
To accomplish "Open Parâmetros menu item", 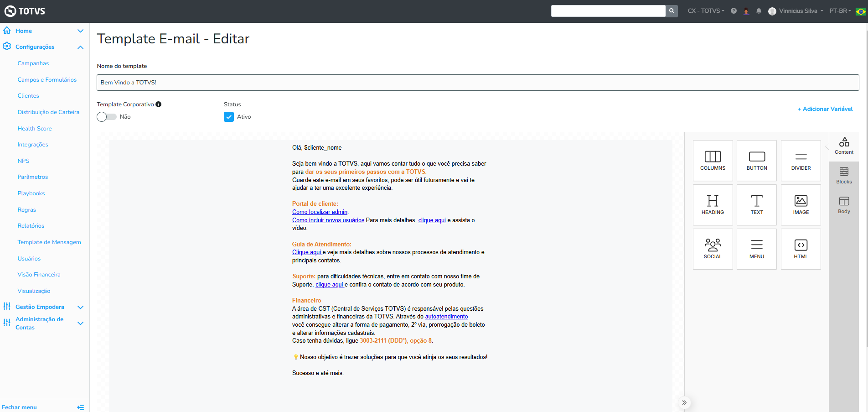I will [33, 177].
